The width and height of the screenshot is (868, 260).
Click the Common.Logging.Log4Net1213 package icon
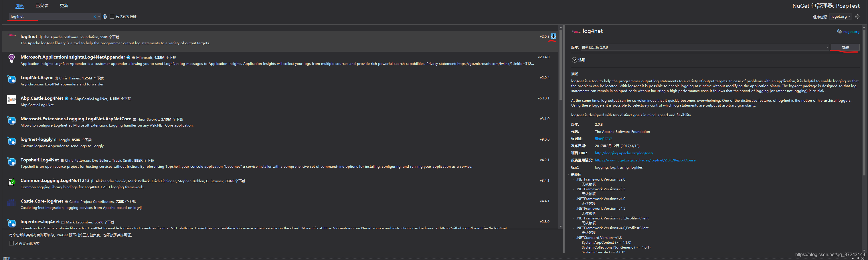point(11,182)
